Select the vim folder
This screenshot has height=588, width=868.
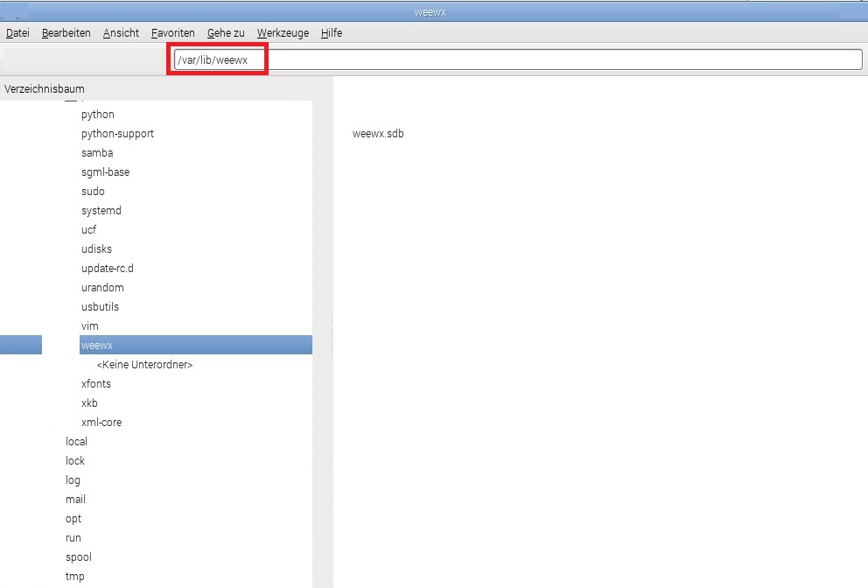[x=89, y=326]
